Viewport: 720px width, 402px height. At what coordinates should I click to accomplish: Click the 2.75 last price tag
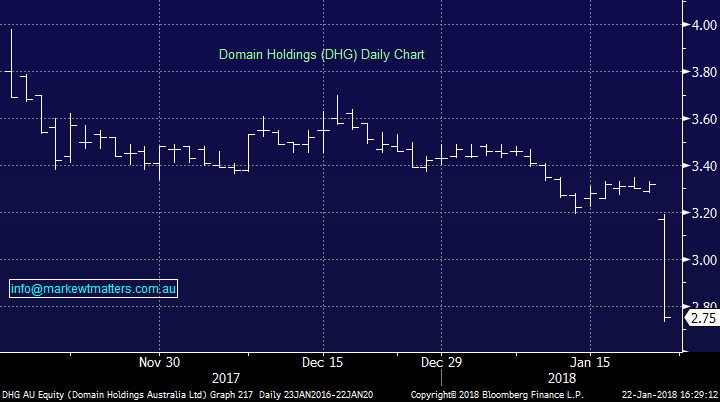pyautogui.click(x=702, y=318)
